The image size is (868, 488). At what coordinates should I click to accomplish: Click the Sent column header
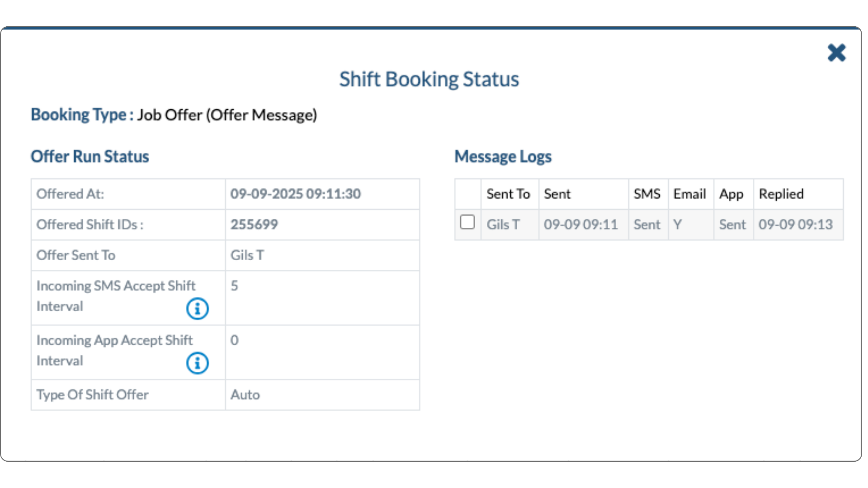[x=557, y=194]
